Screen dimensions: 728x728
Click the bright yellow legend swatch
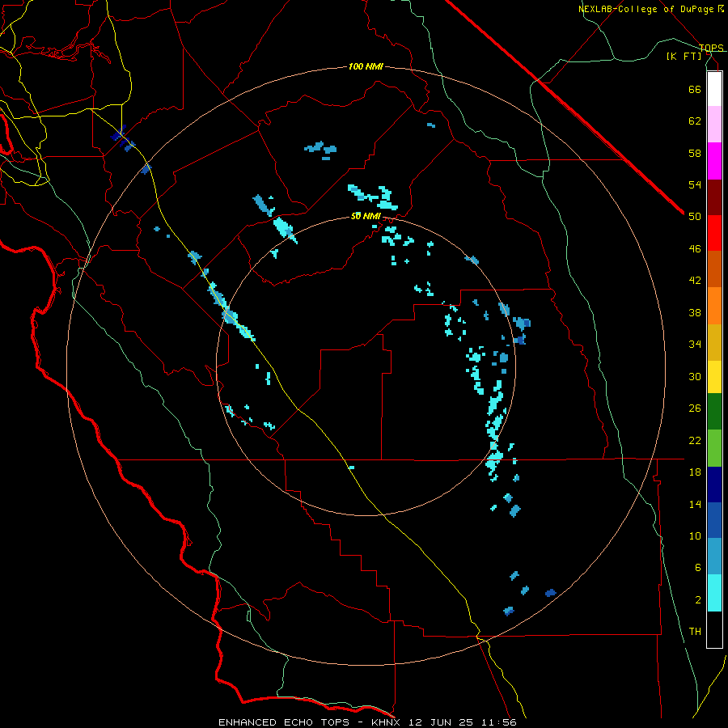point(714,377)
